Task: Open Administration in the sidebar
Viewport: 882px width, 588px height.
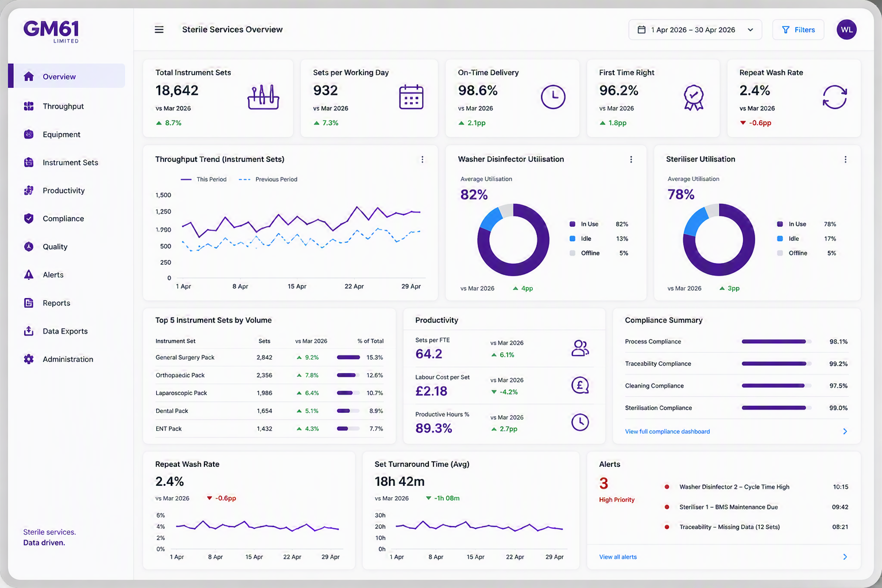Action: (67, 359)
